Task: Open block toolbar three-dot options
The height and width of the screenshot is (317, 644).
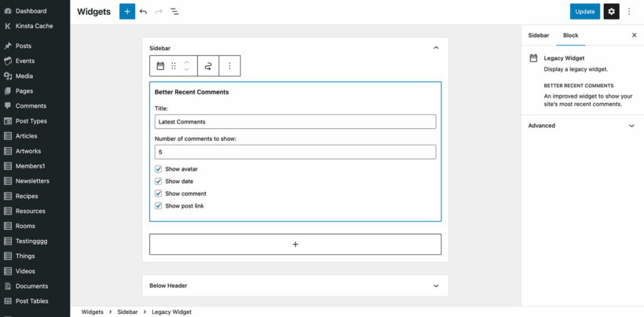Action: click(x=229, y=66)
